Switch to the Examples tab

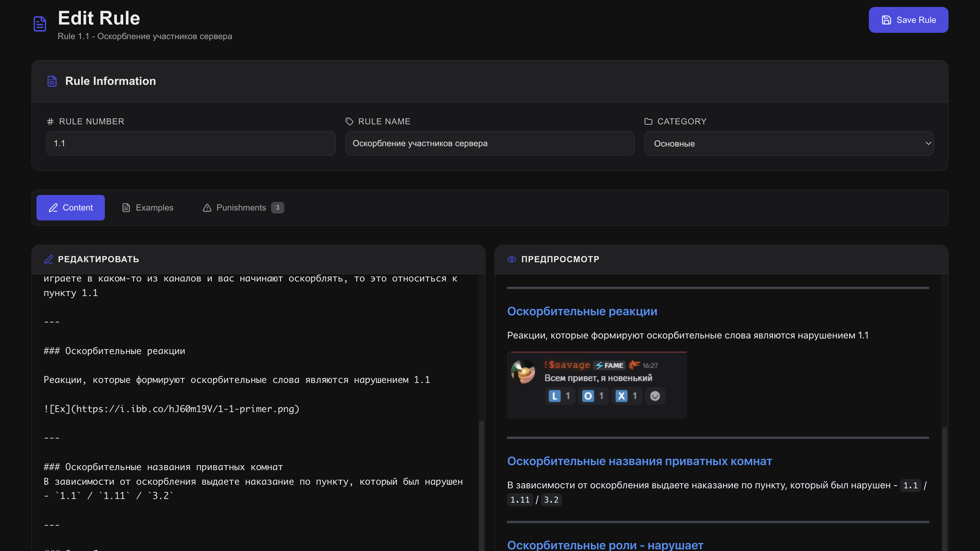[148, 208]
